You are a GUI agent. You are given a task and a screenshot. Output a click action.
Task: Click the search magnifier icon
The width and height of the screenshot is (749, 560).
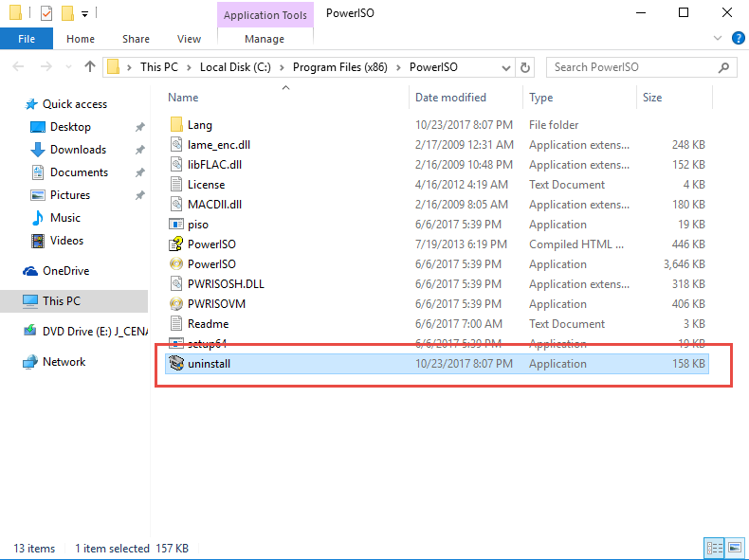pyautogui.click(x=723, y=67)
